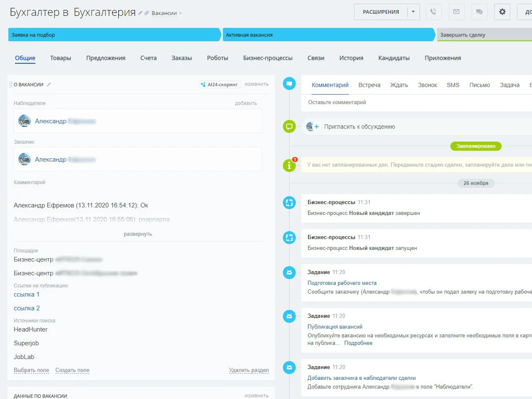Open settings gear icon in header
This screenshot has width=532, height=399.
tap(502, 12)
